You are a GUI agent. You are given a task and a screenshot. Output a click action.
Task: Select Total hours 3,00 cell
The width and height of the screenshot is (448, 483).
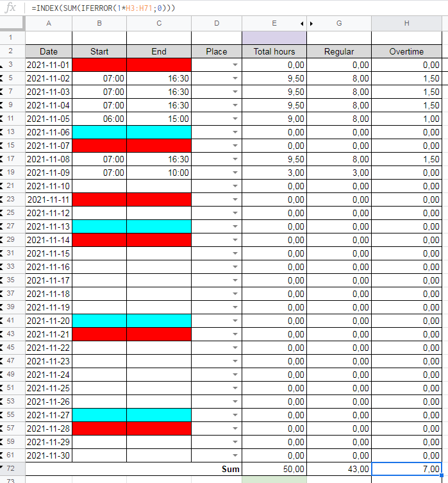[x=274, y=173]
